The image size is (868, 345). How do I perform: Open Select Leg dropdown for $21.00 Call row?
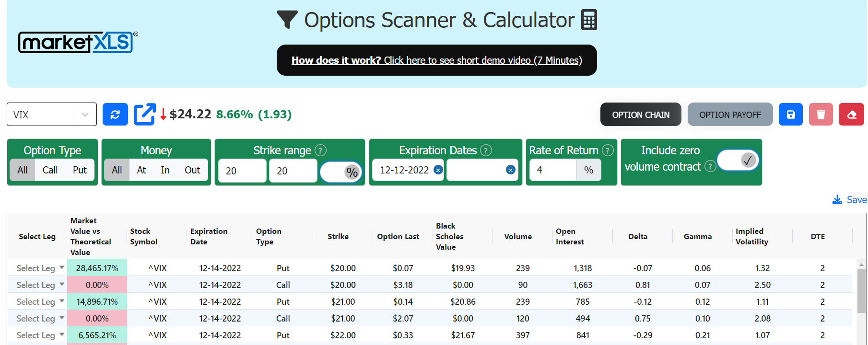click(x=40, y=318)
